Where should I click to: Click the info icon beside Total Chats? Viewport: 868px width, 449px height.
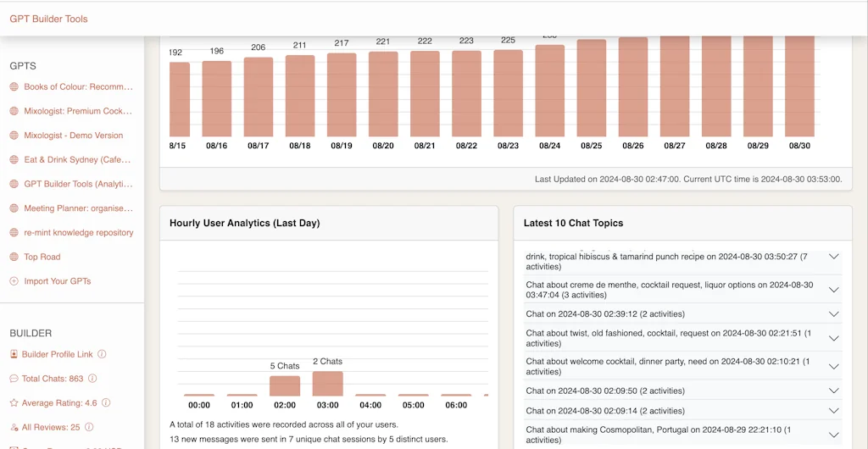tap(92, 379)
